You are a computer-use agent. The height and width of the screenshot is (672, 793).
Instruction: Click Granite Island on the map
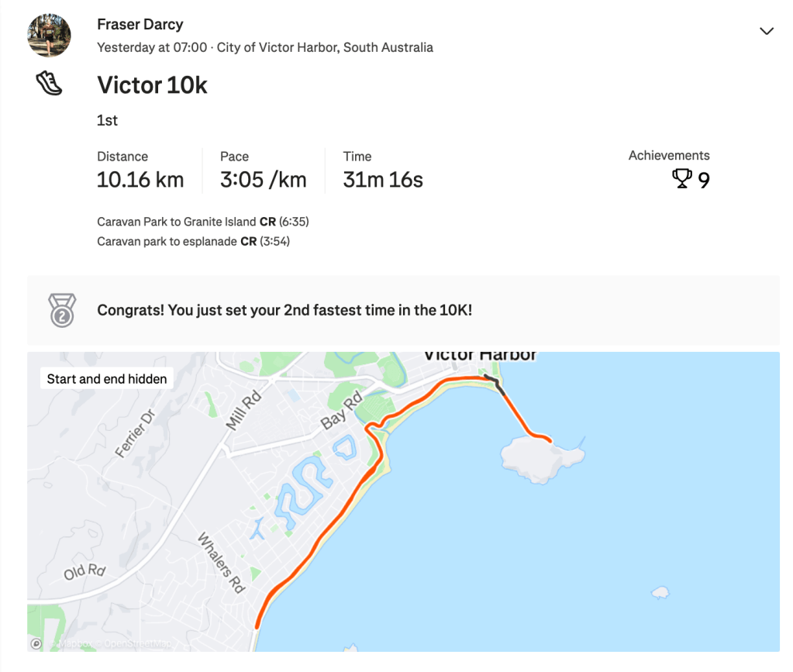540,460
